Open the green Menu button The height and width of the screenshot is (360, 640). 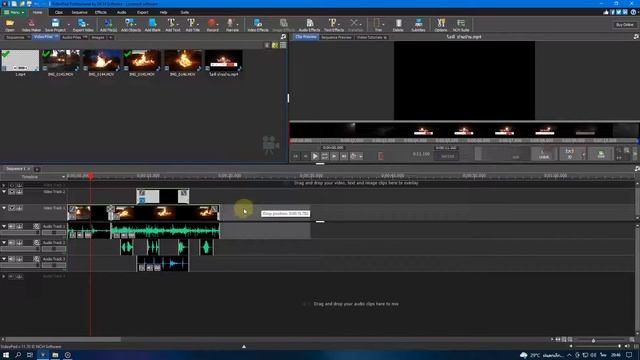(x=14, y=12)
